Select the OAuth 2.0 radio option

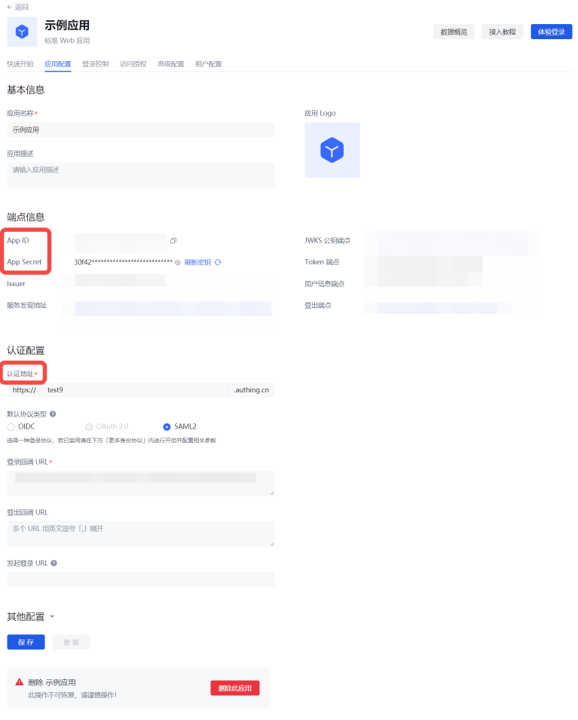[x=89, y=427]
